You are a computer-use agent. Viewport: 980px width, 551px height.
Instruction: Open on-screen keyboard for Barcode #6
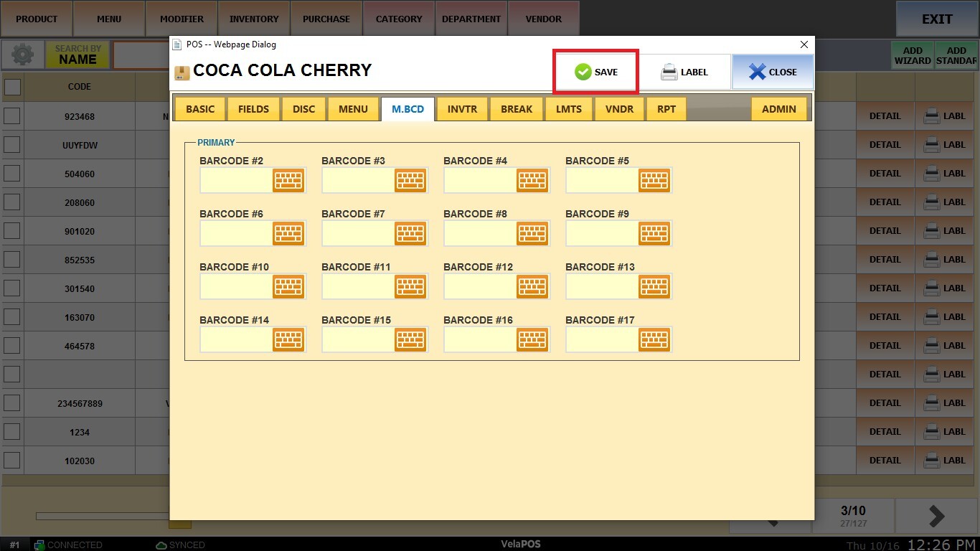point(288,233)
